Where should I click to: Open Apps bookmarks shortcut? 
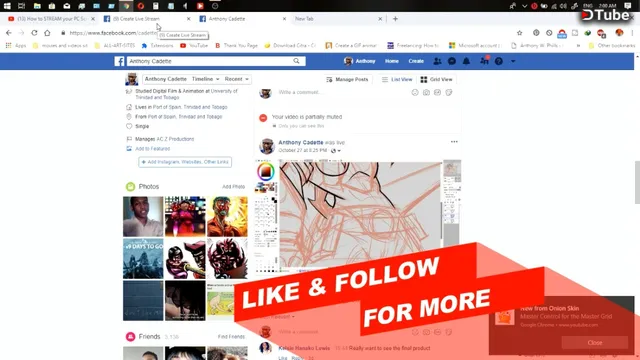coord(16,46)
